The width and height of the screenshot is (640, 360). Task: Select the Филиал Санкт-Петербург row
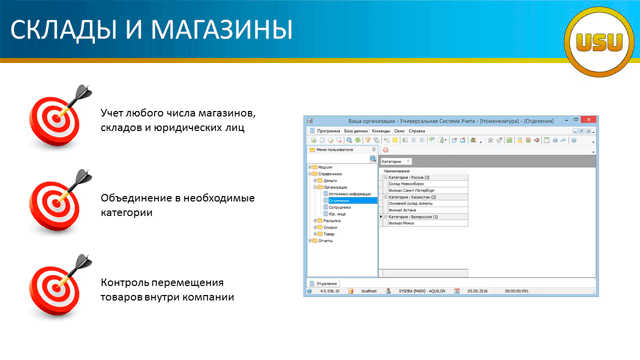point(427,191)
